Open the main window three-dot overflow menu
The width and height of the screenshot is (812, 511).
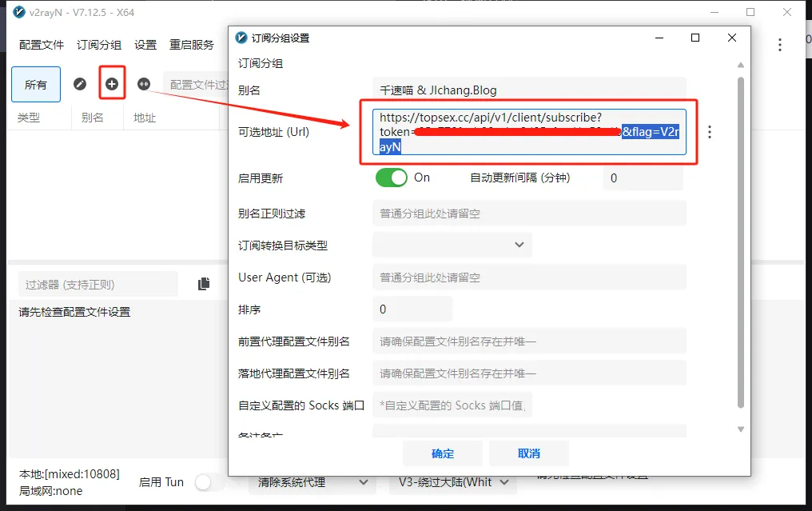pyautogui.click(x=779, y=45)
